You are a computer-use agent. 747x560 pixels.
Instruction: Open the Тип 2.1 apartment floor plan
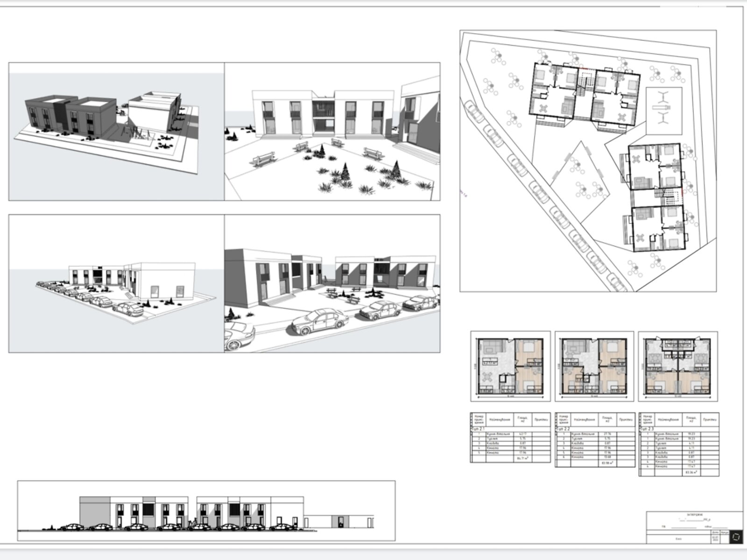[x=510, y=366]
